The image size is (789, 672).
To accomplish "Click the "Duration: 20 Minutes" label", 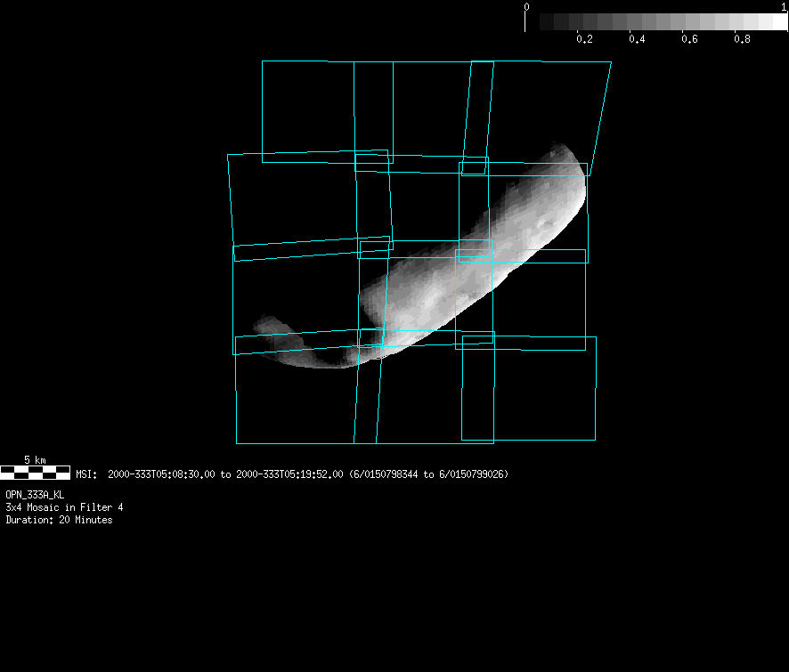I will [59, 520].
